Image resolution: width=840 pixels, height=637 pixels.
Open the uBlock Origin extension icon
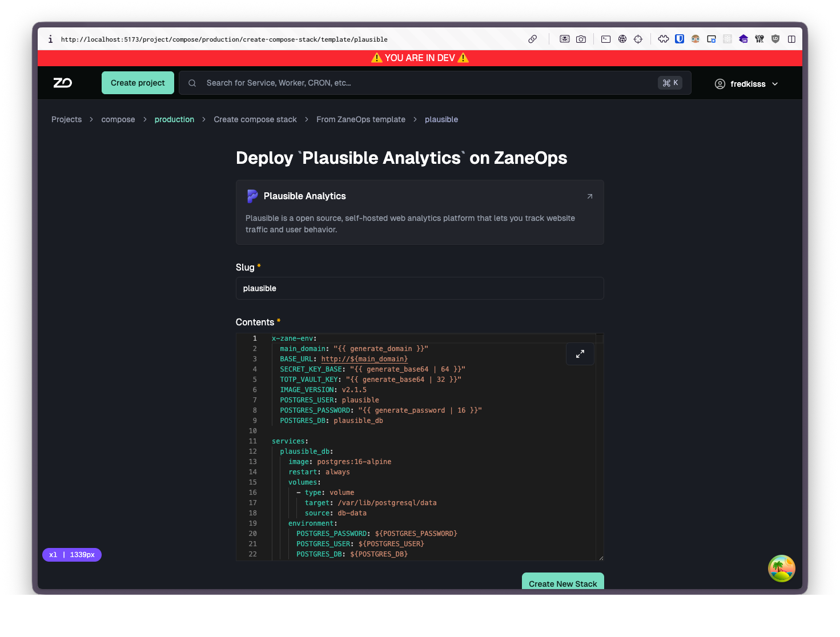pos(775,39)
